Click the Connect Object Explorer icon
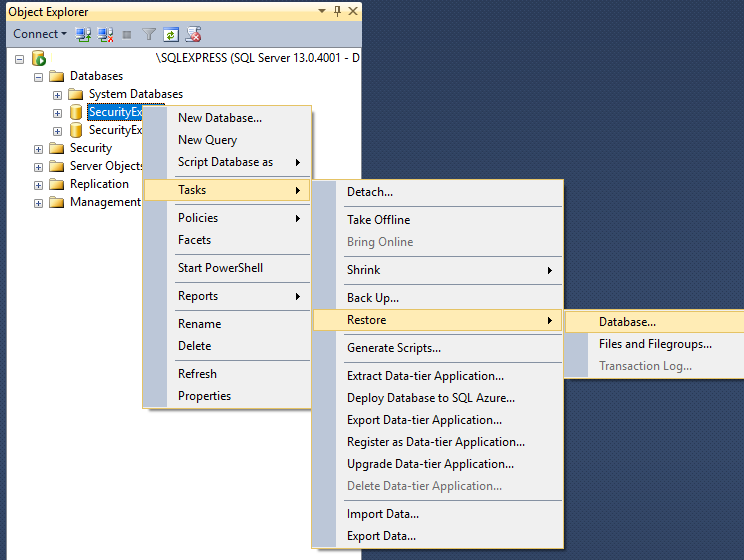Viewport: 744px width, 560px height. 84,34
